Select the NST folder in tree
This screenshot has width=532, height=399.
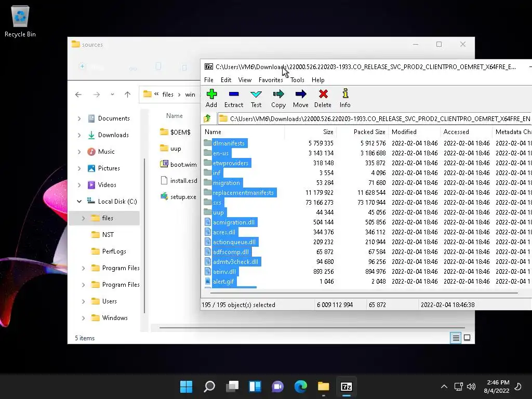pyautogui.click(x=108, y=235)
